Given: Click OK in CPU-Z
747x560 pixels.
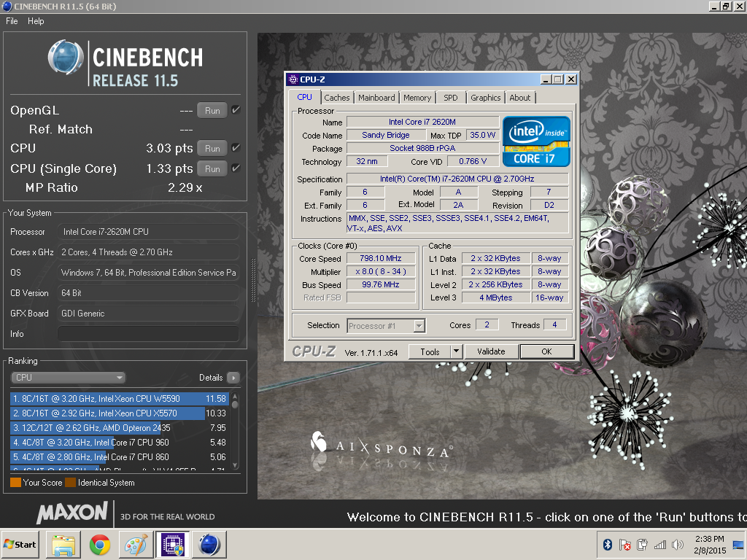Looking at the screenshot, I should pos(547,351).
